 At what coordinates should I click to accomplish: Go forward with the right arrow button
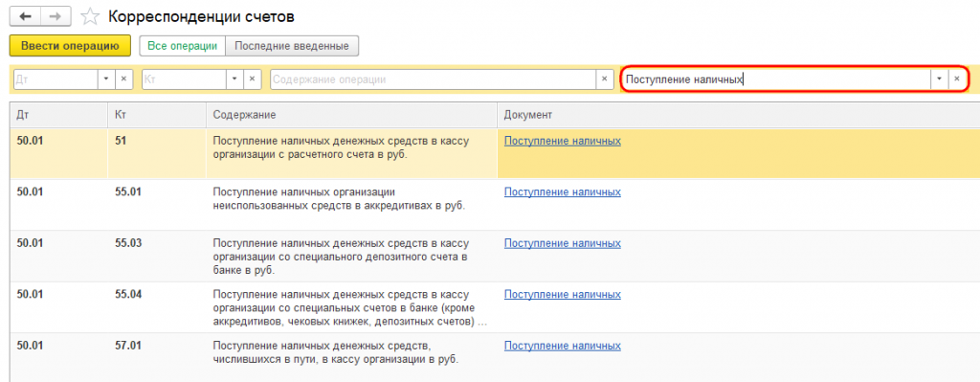point(55,17)
